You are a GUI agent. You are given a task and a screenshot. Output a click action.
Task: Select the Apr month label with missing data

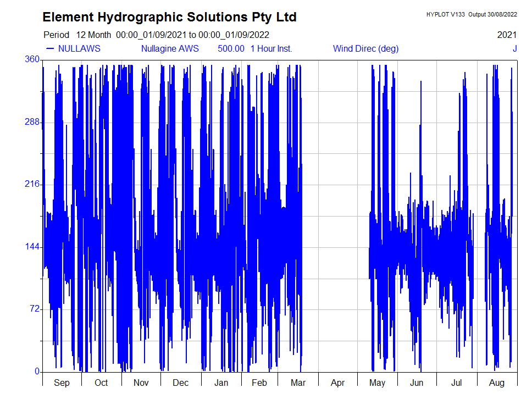[337, 383]
